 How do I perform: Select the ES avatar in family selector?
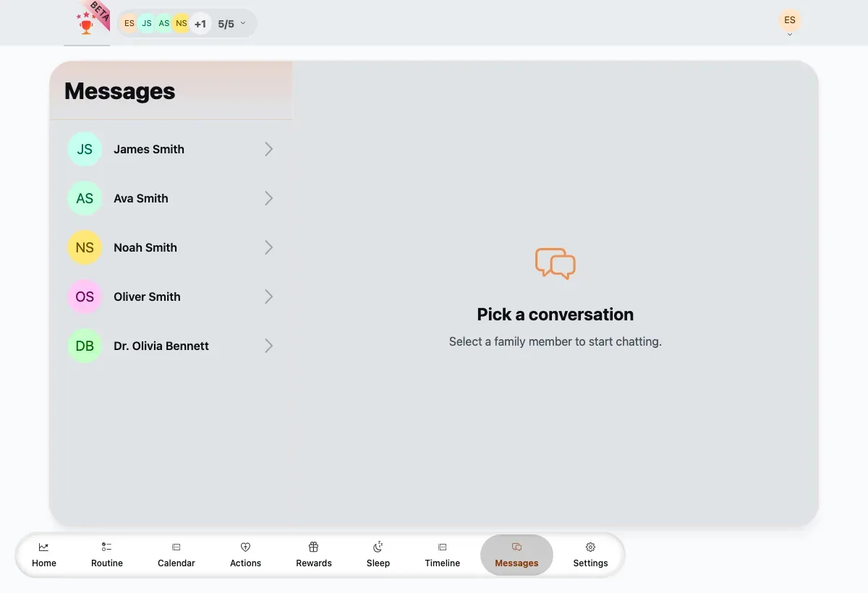pos(129,23)
